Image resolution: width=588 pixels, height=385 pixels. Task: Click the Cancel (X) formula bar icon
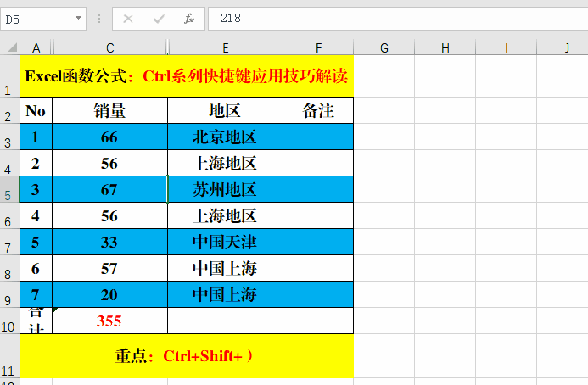[128, 19]
